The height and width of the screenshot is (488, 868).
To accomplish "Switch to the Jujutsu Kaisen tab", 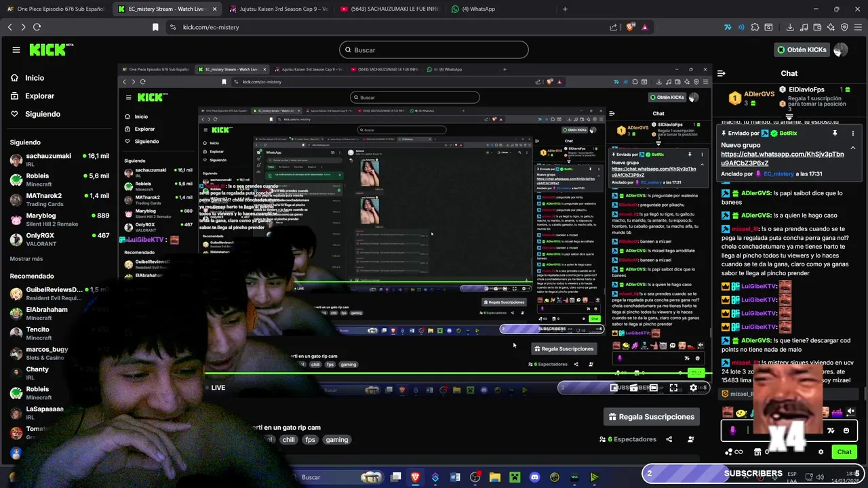I will [x=278, y=9].
